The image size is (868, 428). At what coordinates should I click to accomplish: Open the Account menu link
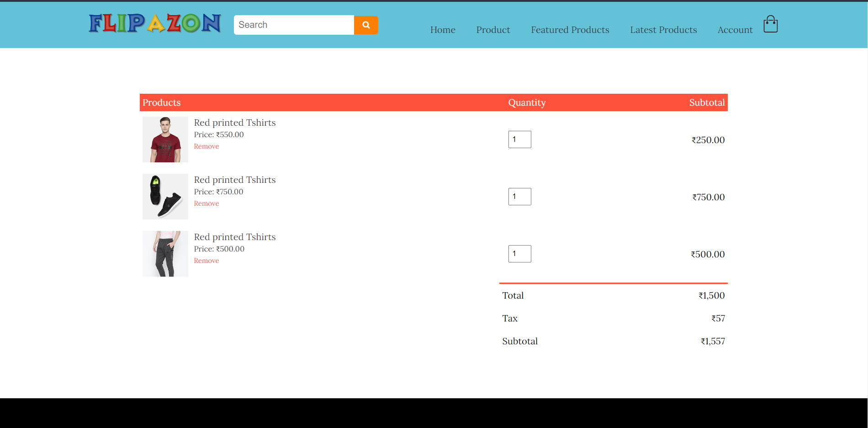[x=735, y=30]
